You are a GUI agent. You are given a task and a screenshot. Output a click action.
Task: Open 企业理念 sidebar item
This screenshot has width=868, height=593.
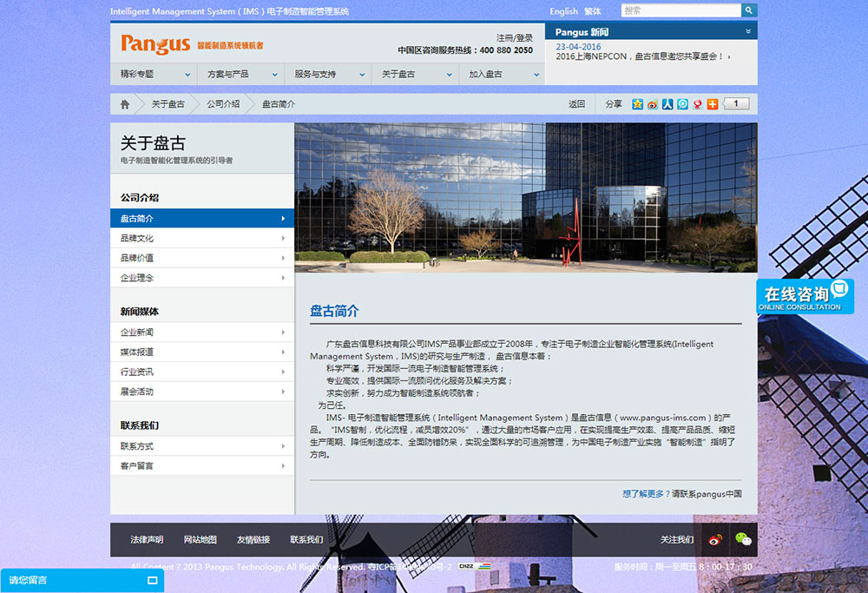click(x=202, y=277)
